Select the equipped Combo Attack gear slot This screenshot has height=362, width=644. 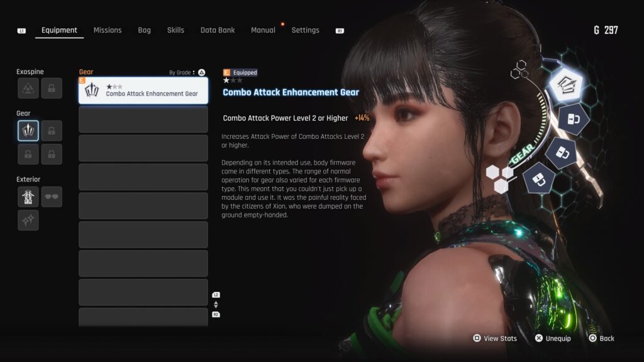[x=28, y=131]
